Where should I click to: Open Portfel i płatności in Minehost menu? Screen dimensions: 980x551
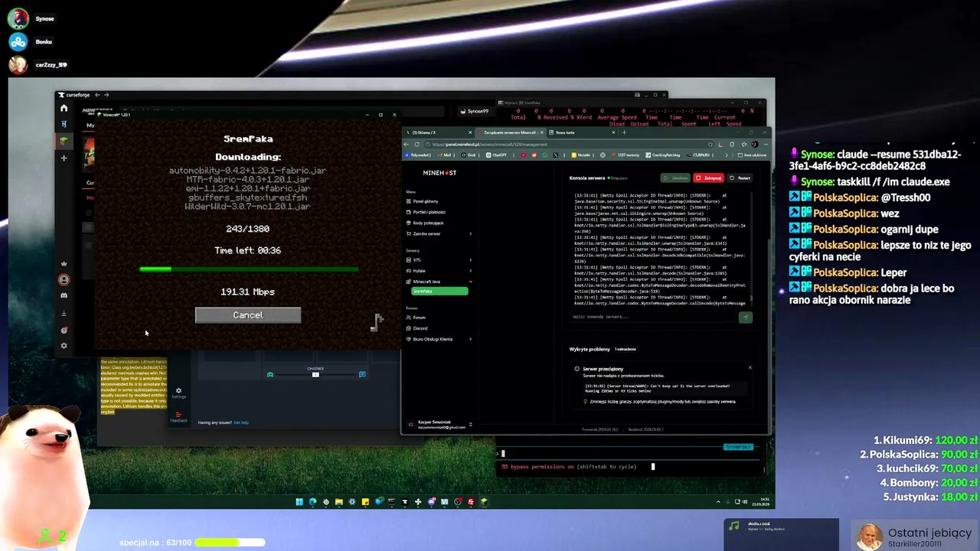[x=426, y=212]
